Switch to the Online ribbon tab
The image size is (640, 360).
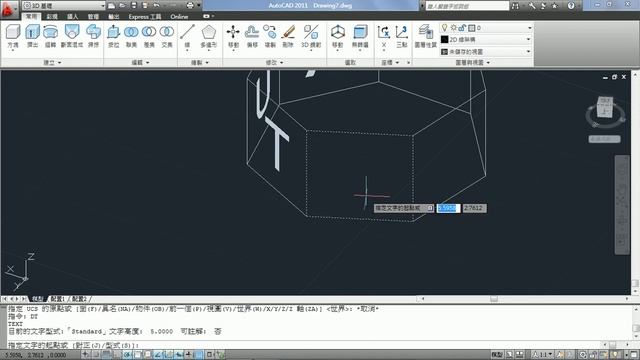179,17
